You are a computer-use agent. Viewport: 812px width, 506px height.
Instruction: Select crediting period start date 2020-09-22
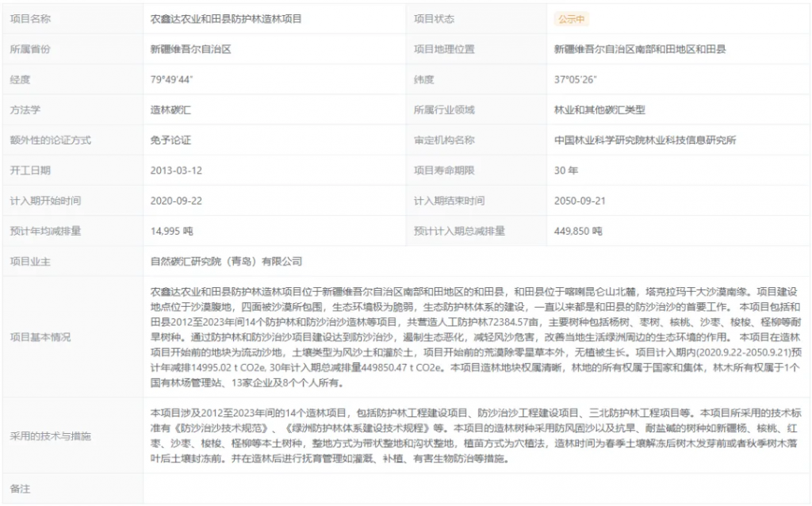[176, 201]
